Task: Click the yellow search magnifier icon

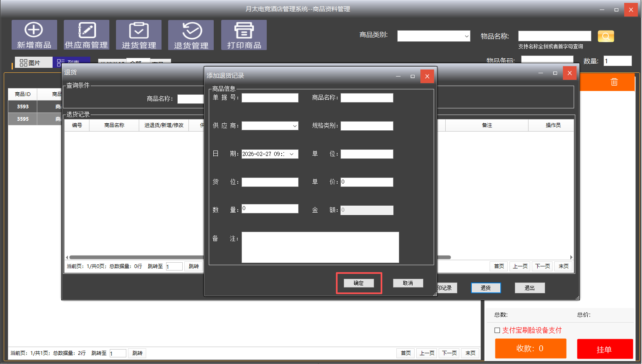Action: coord(606,36)
